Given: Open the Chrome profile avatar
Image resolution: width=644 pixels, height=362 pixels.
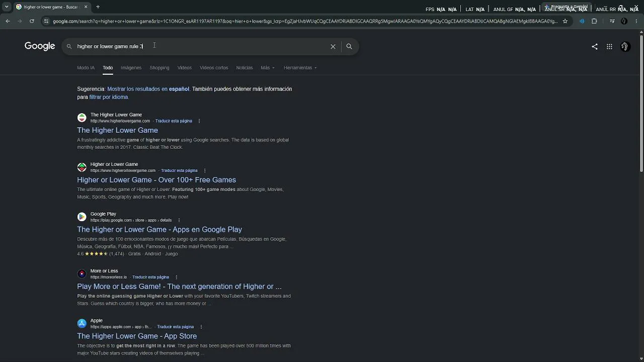Looking at the screenshot, I should [x=624, y=21].
